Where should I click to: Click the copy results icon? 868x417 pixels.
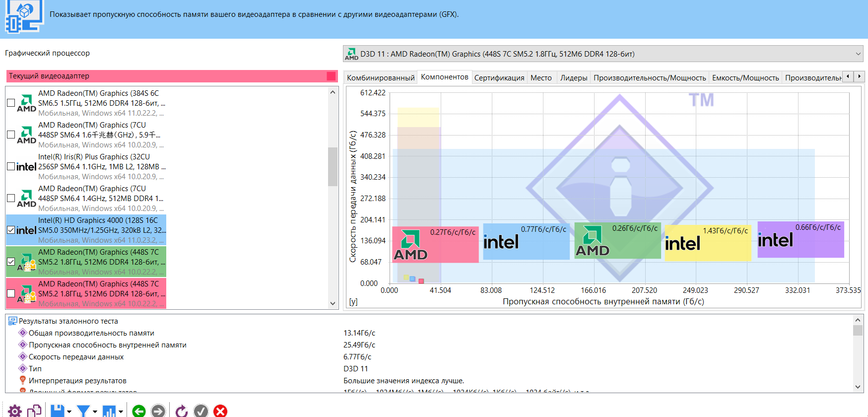pos(34,411)
